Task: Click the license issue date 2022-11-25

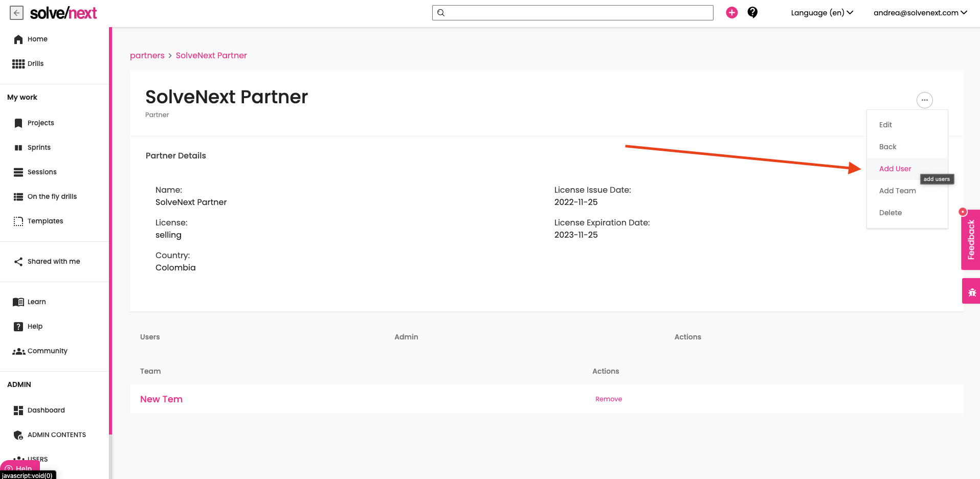Action: tap(576, 202)
